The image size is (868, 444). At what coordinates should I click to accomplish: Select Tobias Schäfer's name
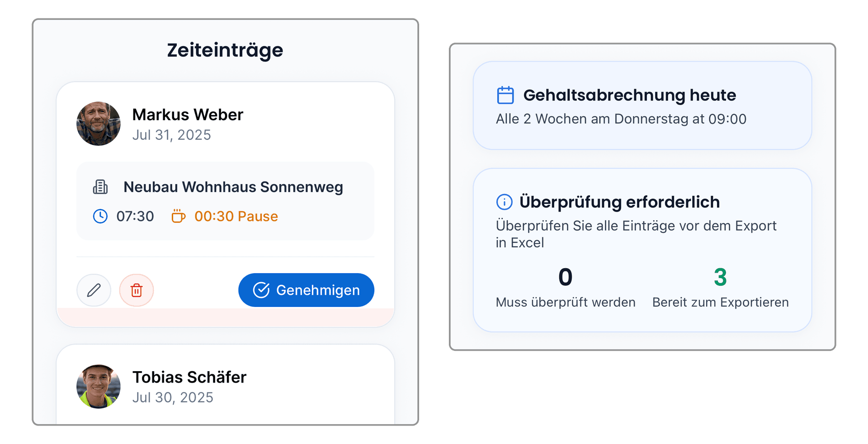(x=189, y=377)
